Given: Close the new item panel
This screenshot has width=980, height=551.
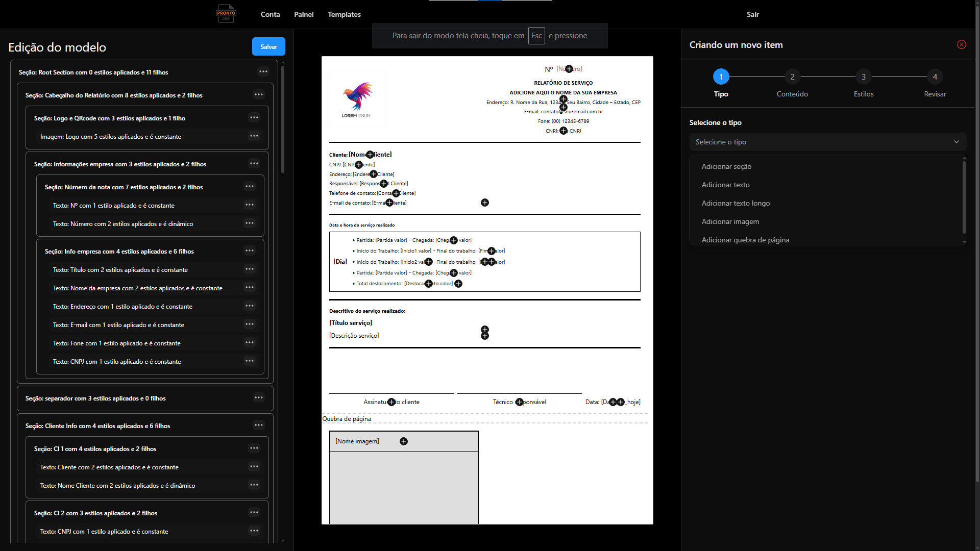Looking at the screenshot, I should click(x=961, y=44).
